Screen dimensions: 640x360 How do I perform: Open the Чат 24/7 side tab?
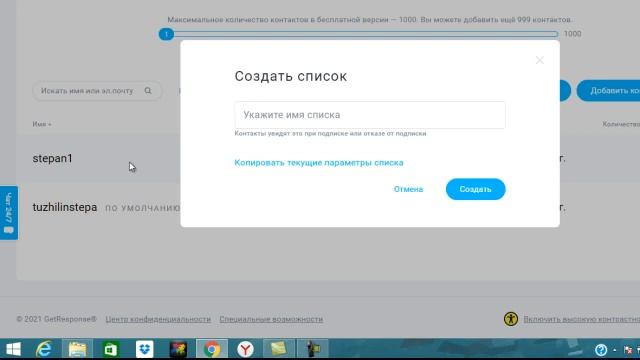[x=9, y=213]
